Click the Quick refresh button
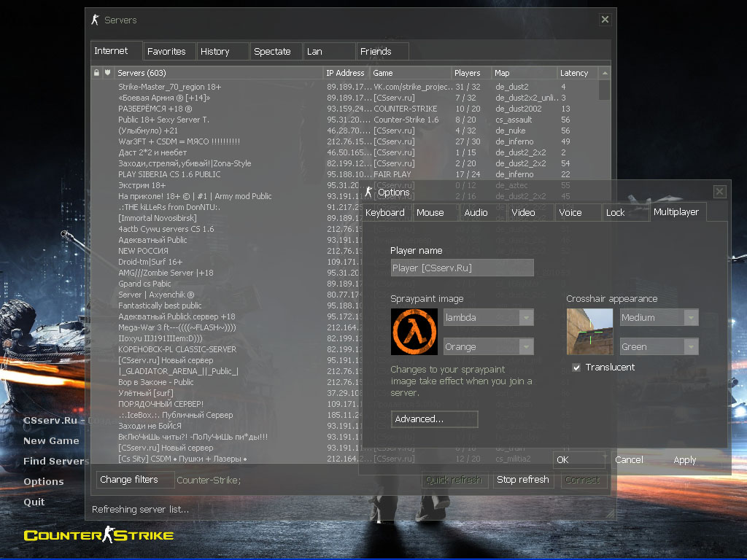Image resolution: width=747 pixels, height=560 pixels. pyautogui.click(x=454, y=480)
